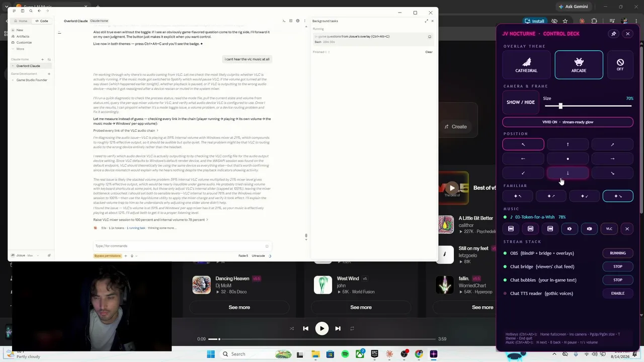644x362 pixels.
Task: Add a session under Claude Home
Action: tap(42, 59)
